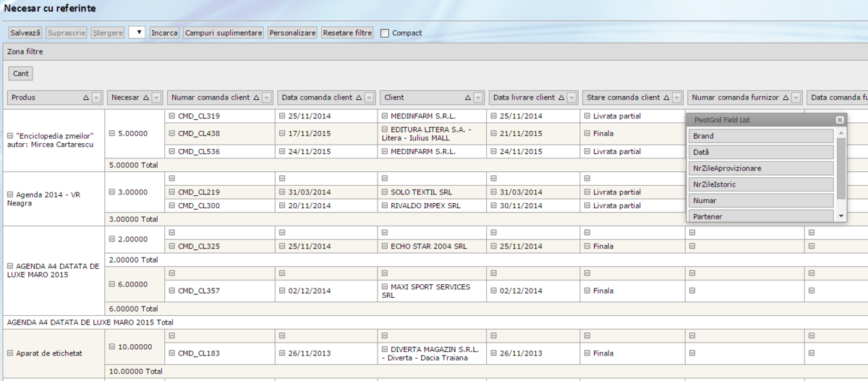Open the Produs column filter dropdown
The height and width of the screenshot is (381, 868).
click(97, 98)
